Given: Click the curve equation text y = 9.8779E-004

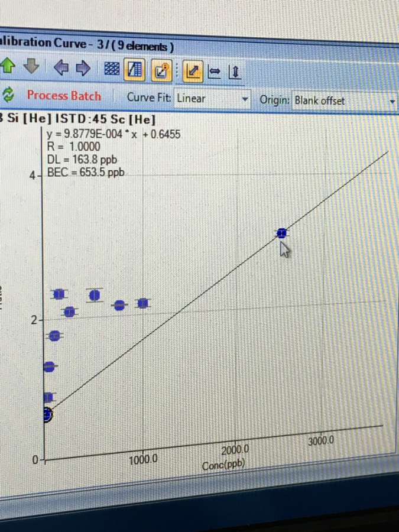Looking at the screenshot, I should click(x=113, y=134).
